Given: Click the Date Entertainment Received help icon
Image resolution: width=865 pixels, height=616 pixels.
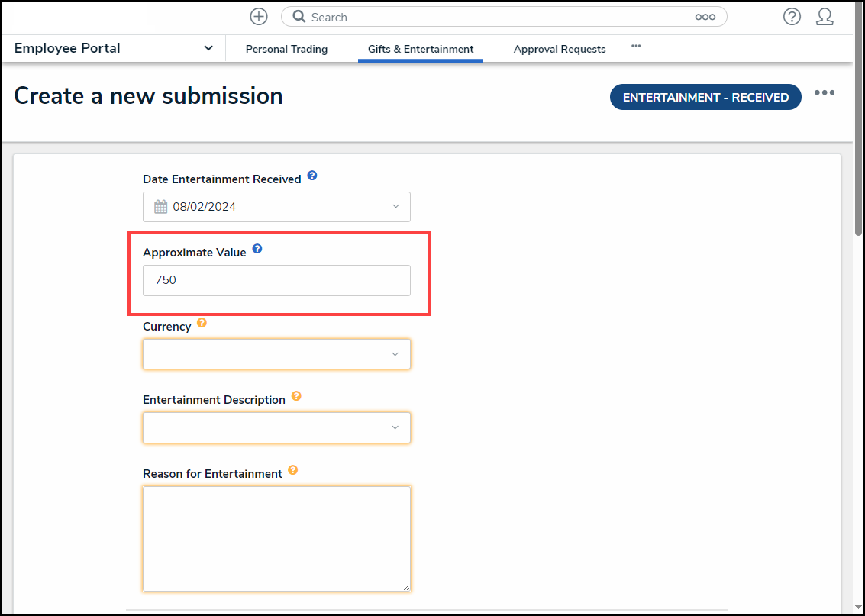Looking at the screenshot, I should [x=312, y=176].
